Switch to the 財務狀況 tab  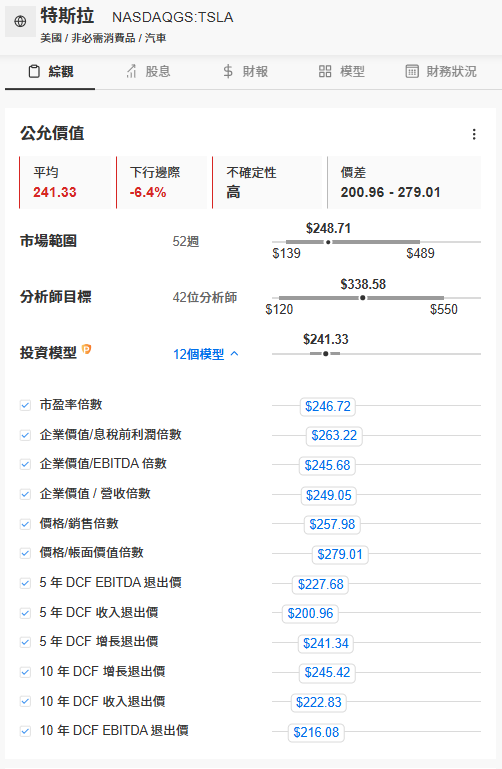441,72
